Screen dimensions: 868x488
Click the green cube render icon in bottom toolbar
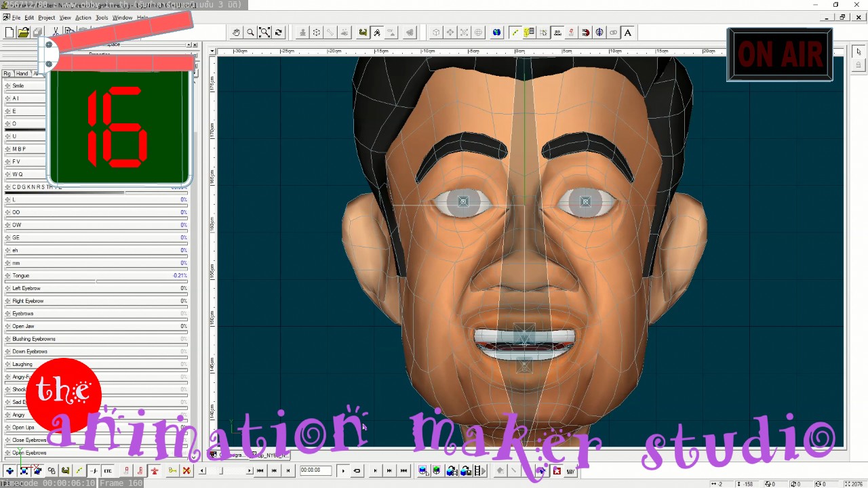[437, 470]
